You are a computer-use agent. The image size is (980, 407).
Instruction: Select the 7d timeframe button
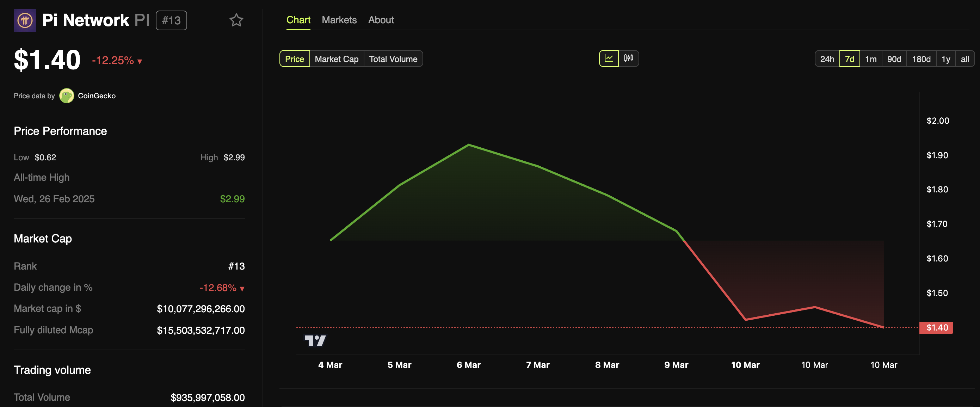click(x=849, y=57)
